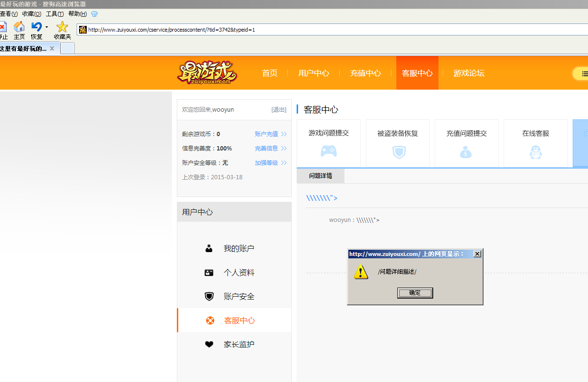
Task: Click the 欢迎您回来,wooyun greeting text
Action: click(x=208, y=110)
